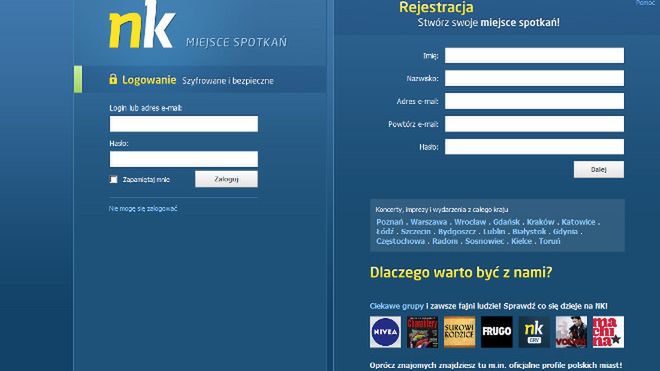Open the Częstochowa events link
Viewport: 660px width, 371px height.
pos(400,241)
